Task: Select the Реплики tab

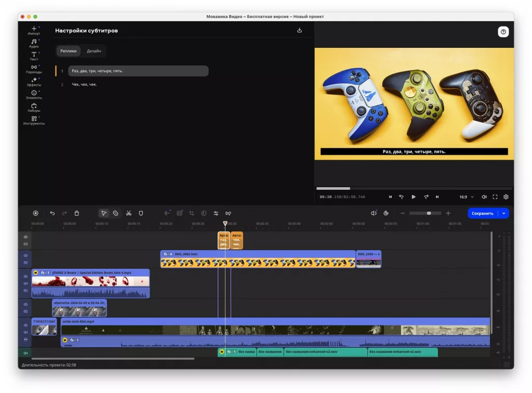Action: (69, 51)
